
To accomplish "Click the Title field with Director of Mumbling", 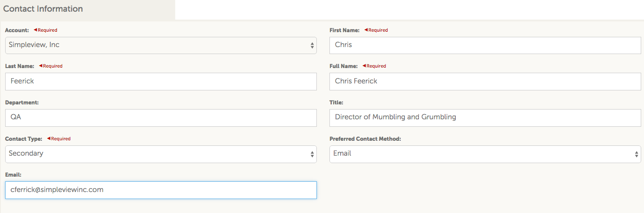I will coord(485,118).
